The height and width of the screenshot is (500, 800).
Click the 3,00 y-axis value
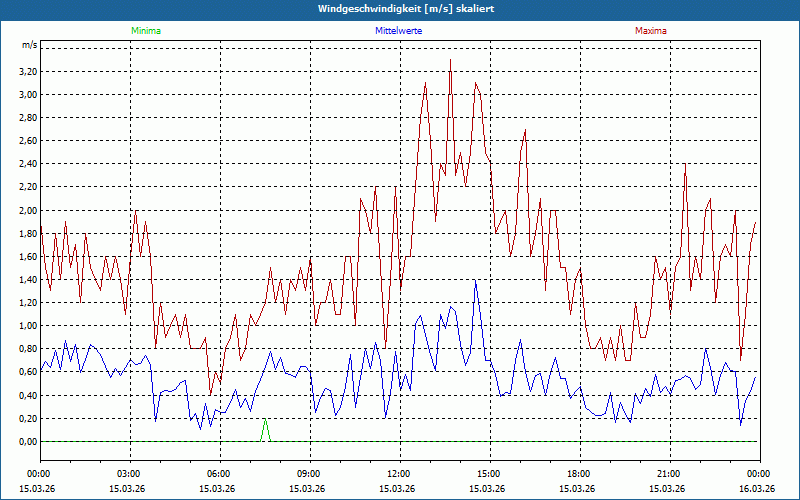pyautogui.click(x=28, y=94)
